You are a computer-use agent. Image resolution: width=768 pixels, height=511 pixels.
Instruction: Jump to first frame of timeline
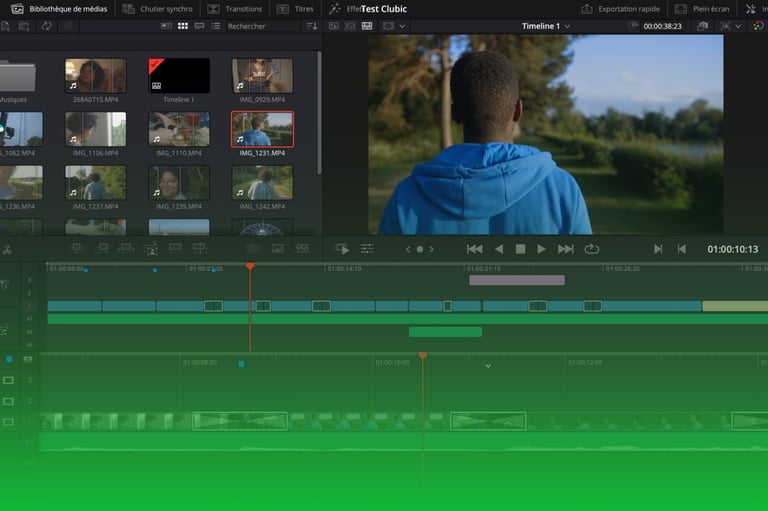[474, 249]
